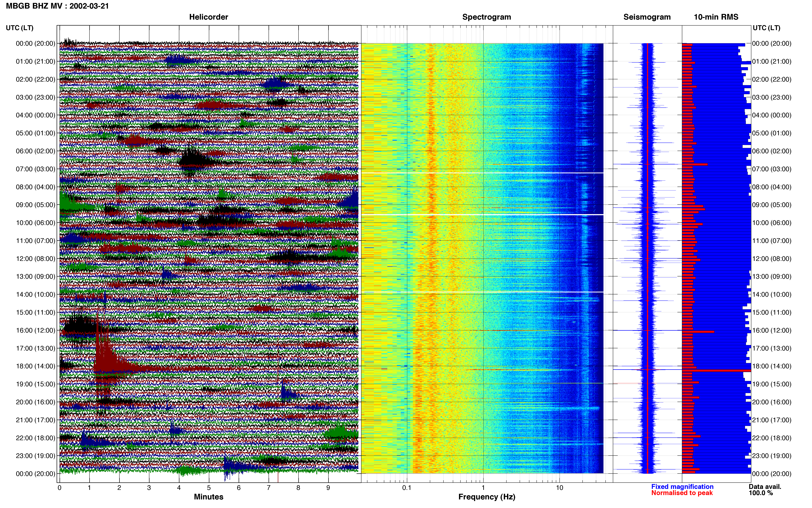Select the Seismogram panel heading
Image resolution: width=812 pixels, height=508 pixels.
coord(647,17)
